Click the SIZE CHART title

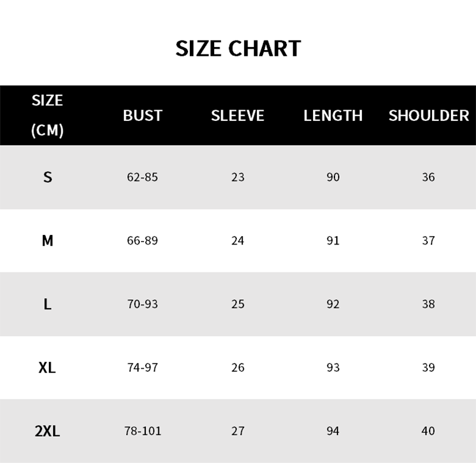pyautogui.click(x=238, y=48)
